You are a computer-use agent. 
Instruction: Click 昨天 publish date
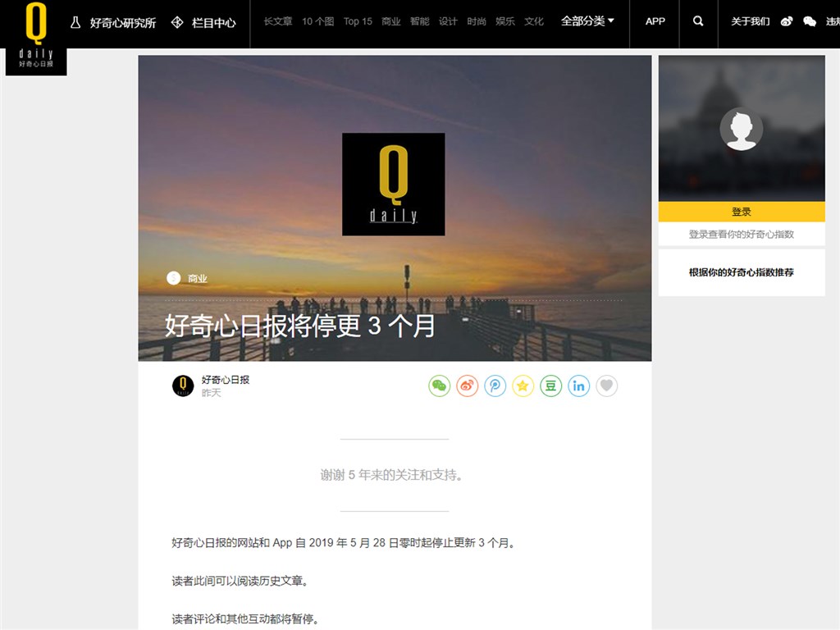point(211,393)
